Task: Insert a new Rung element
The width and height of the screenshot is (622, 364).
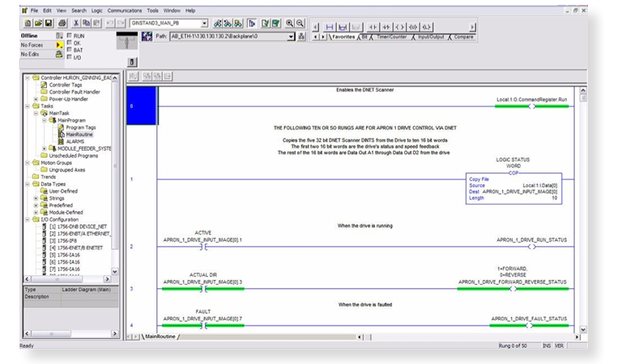Action: point(330,27)
